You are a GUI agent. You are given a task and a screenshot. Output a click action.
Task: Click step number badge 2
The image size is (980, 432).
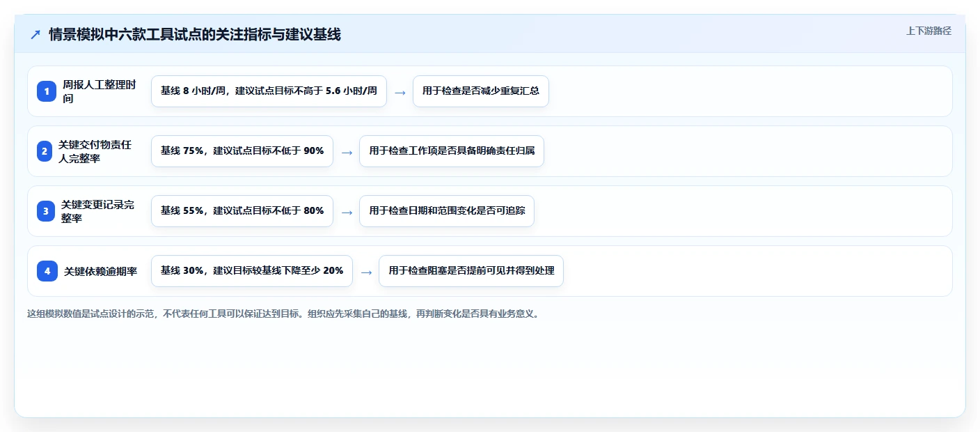[45, 151]
